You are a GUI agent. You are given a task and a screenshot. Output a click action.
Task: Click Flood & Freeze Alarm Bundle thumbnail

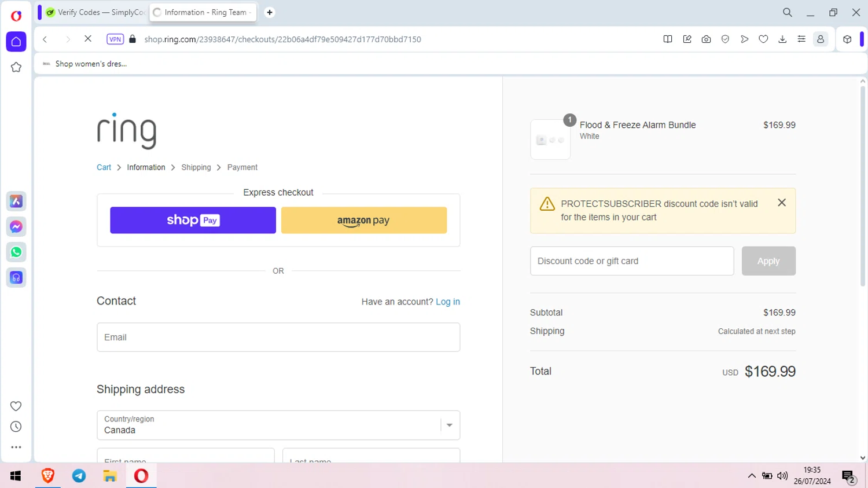coord(550,140)
